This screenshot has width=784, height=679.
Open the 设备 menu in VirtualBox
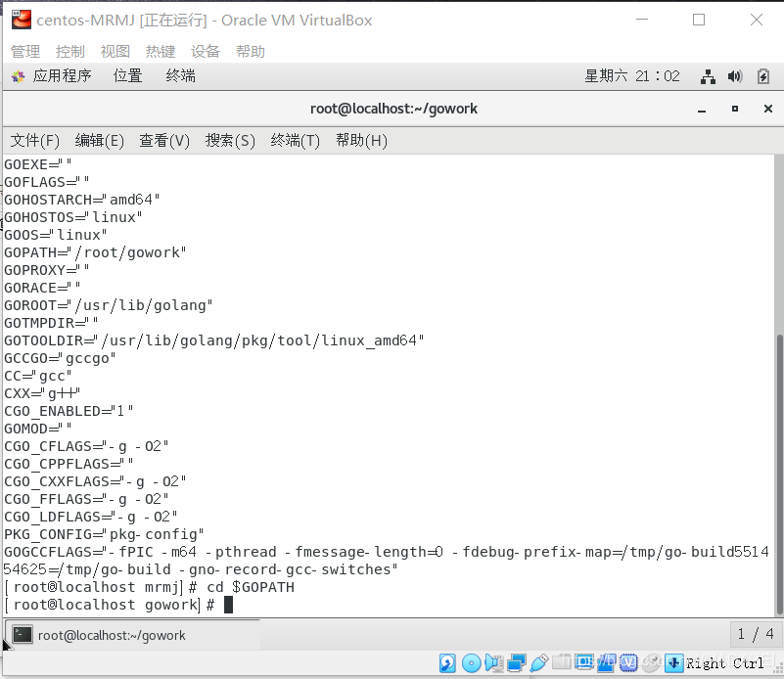click(x=205, y=52)
